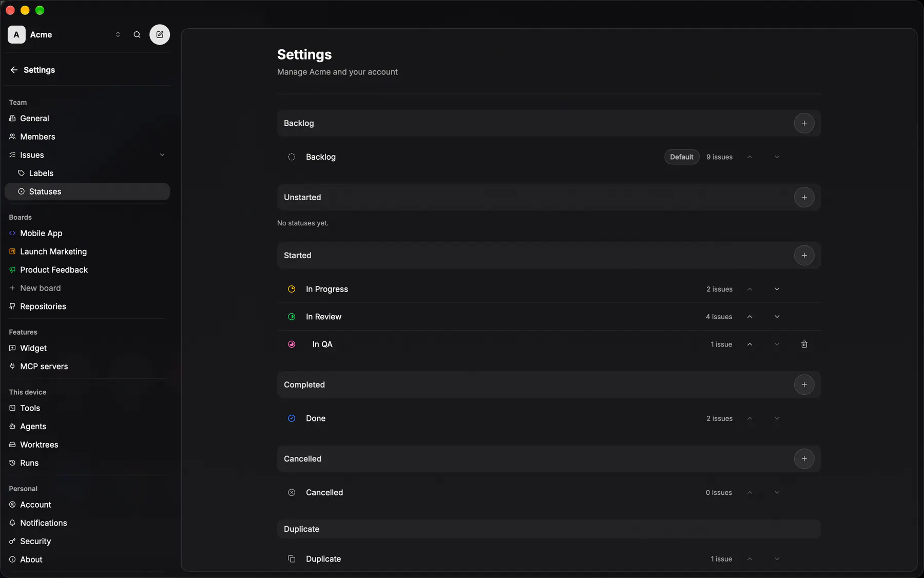Click the compose new issue icon

coord(160,34)
